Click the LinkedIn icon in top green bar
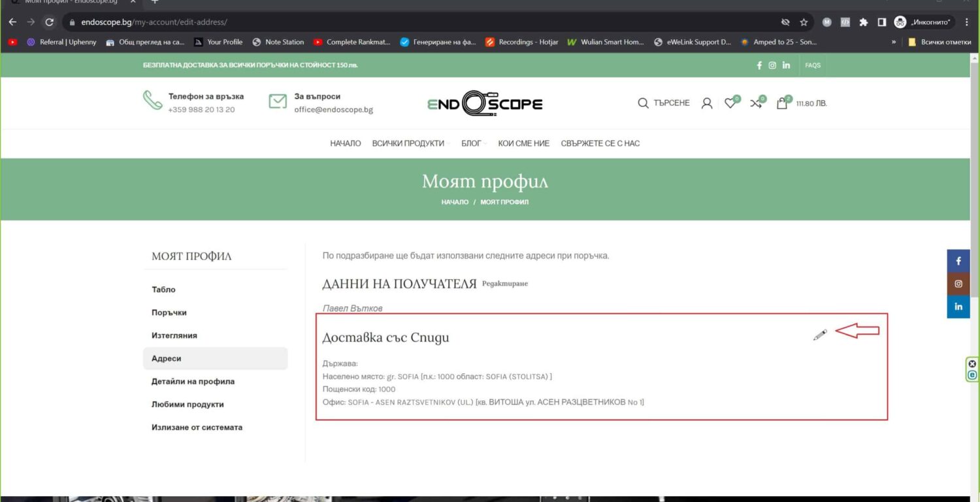Image resolution: width=980 pixels, height=502 pixels. click(x=786, y=65)
